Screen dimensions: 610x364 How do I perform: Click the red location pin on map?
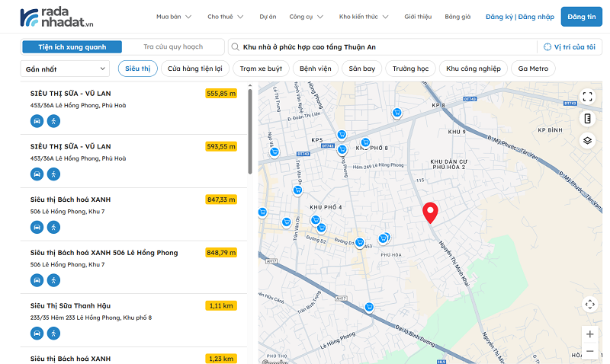click(430, 212)
